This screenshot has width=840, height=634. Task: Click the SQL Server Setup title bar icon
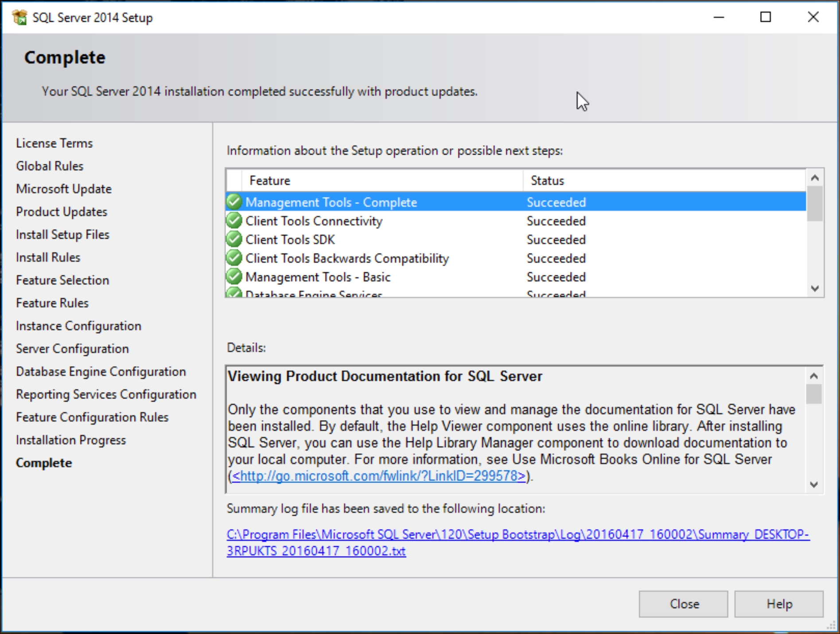point(20,17)
